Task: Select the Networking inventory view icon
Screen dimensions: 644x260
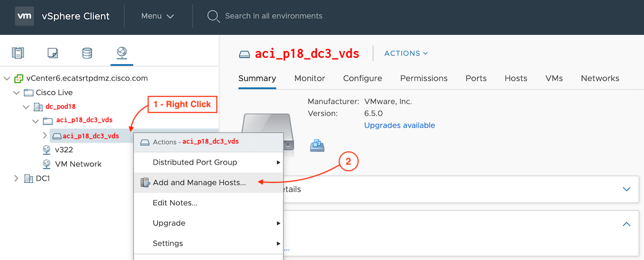Action: click(121, 53)
